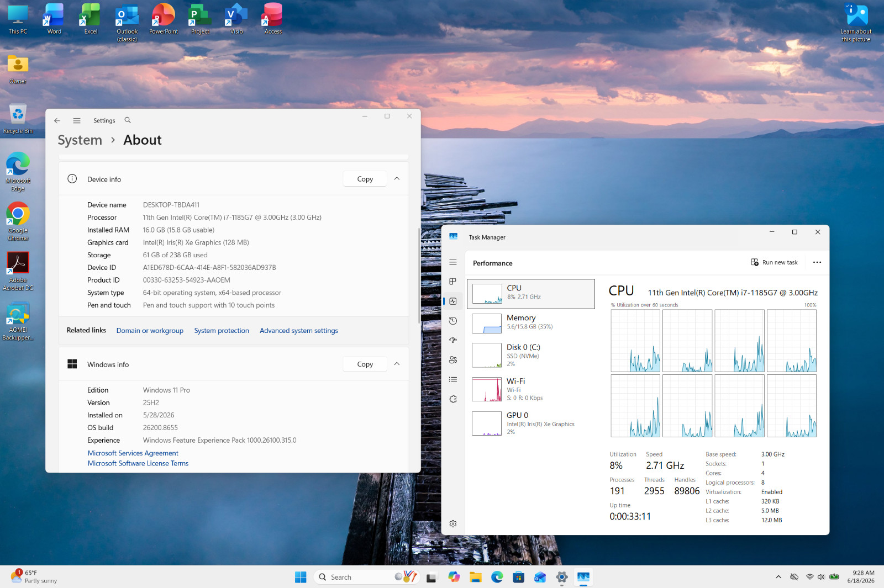Open Domain or workgroup link
884x588 pixels.
(x=150, y=331)
